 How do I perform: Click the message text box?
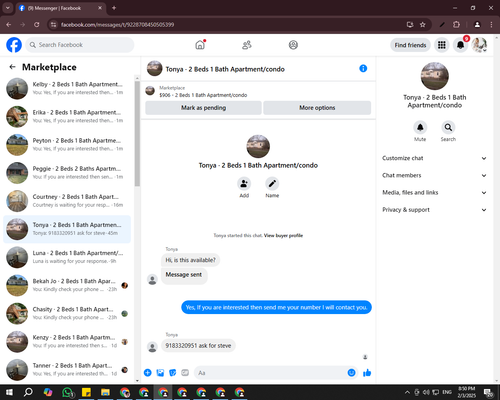[276, 373]
